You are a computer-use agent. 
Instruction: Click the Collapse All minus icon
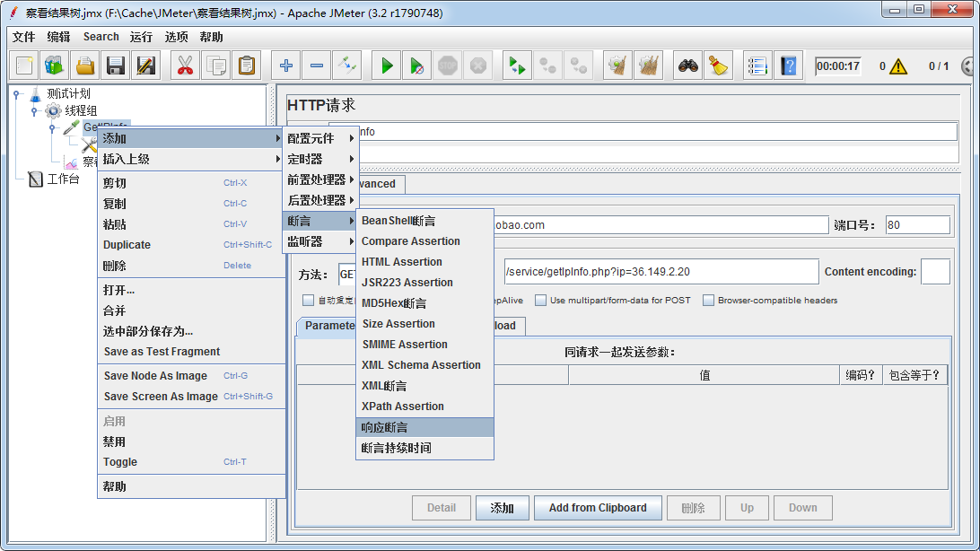(317, 66)
